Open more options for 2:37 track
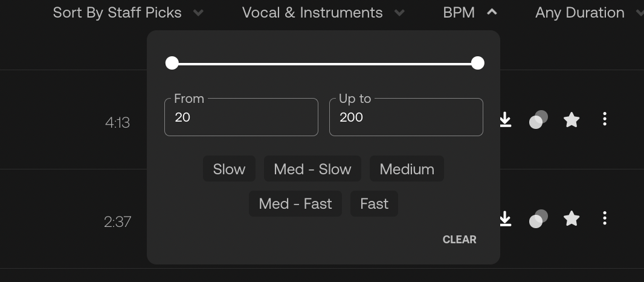This screenshot has height=282, width=644. click(x=605, y=218)
